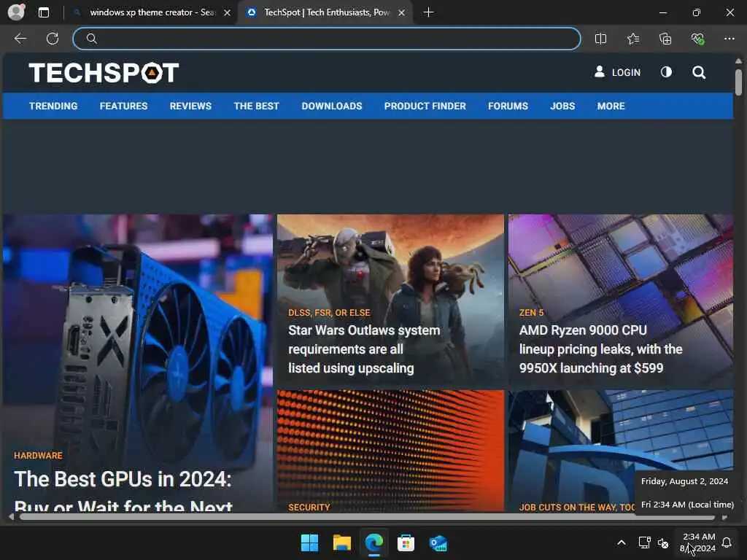This screenshot has height=560, width=747.
Task: Click LOGIN on TechSpot header
Action: click(617, 72)
